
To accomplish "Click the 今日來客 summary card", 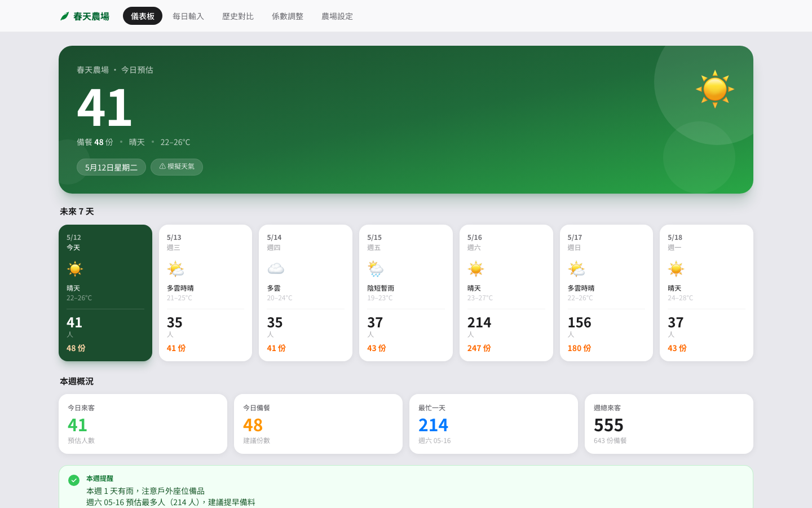I will click(143, 424).
